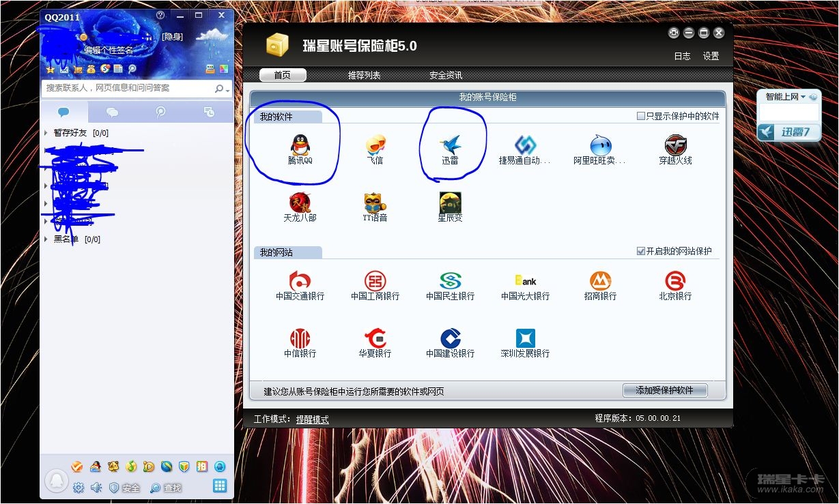
Task: Open the 阿里旺旺卖 software icon
Action: coord(600,150)
